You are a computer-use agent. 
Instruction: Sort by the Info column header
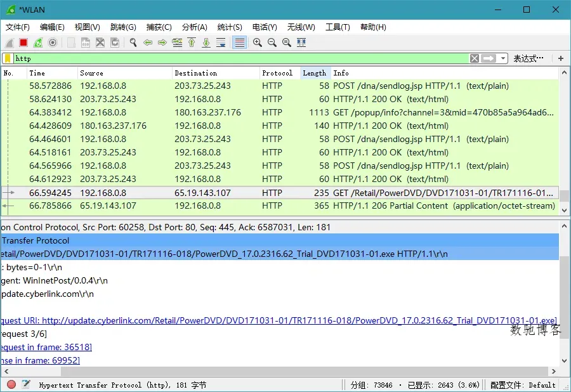pos(445,73)
